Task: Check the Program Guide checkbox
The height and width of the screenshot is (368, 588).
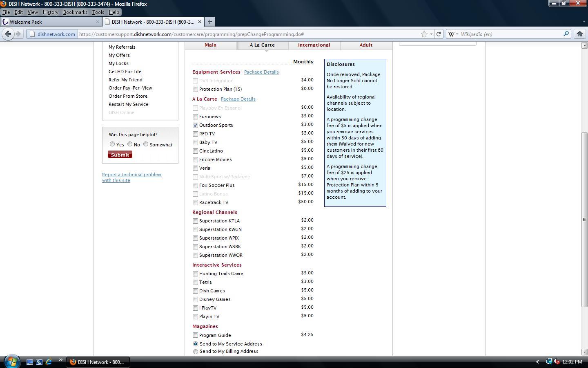Action: tap(195, 335)
